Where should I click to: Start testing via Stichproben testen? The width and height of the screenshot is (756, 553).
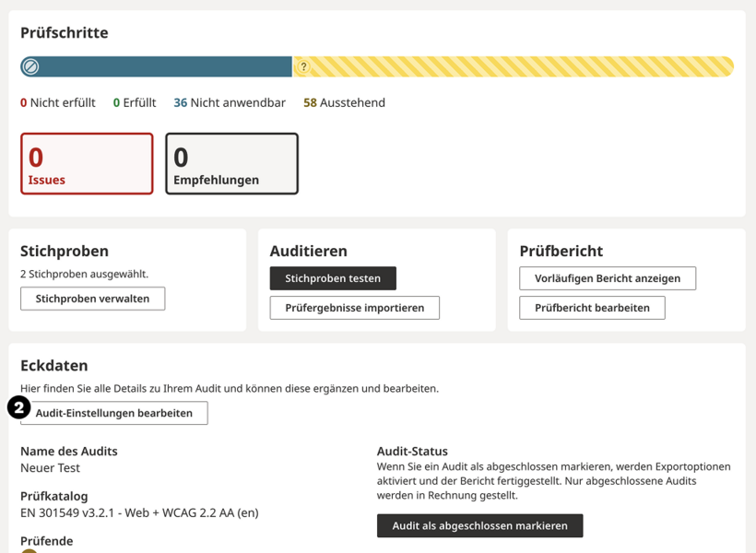pyautogui.click(x=331, y=277)
